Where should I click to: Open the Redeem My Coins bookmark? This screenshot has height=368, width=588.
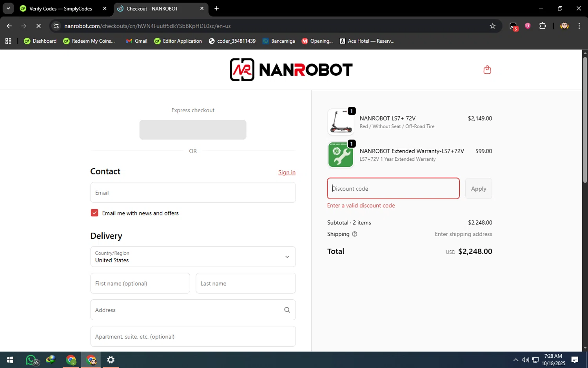[x=89, y=41]
